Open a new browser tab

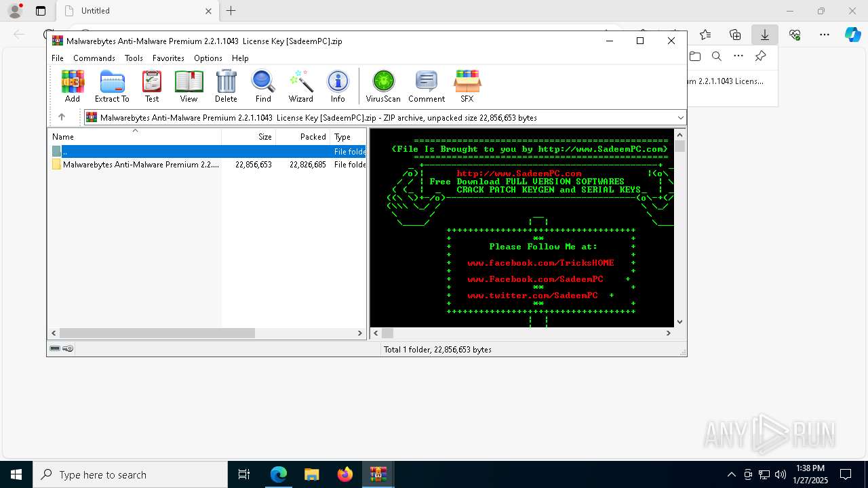coord(231,11)
